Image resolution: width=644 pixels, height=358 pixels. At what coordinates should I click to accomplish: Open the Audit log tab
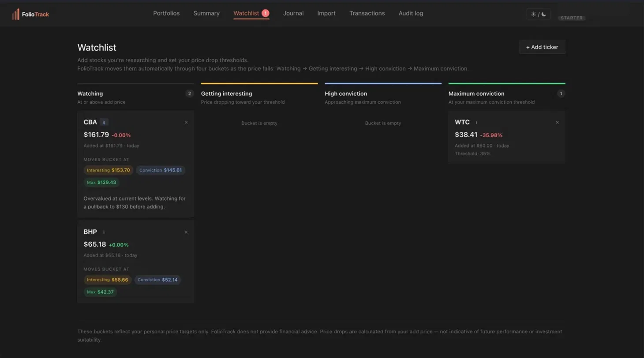coord(411,13)
